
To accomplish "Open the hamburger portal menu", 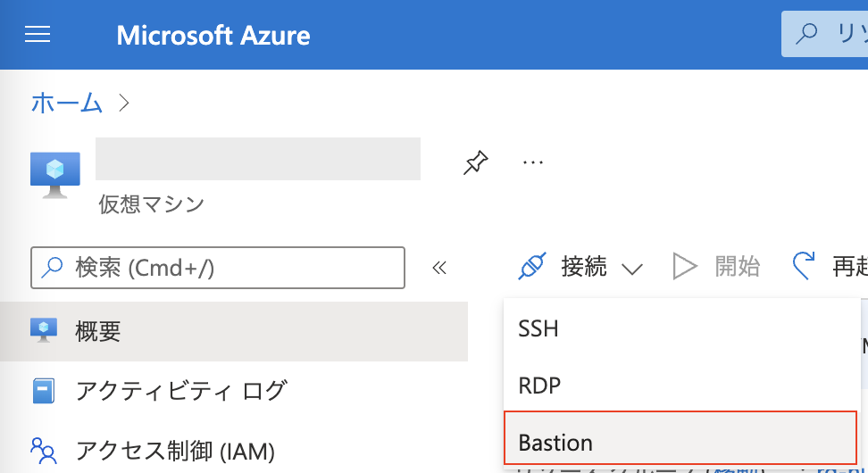I will (38, 34).
